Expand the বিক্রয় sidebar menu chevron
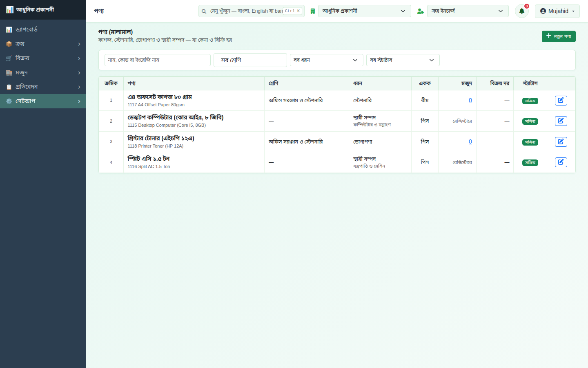 pyautogui.click(x=79, y=58)
